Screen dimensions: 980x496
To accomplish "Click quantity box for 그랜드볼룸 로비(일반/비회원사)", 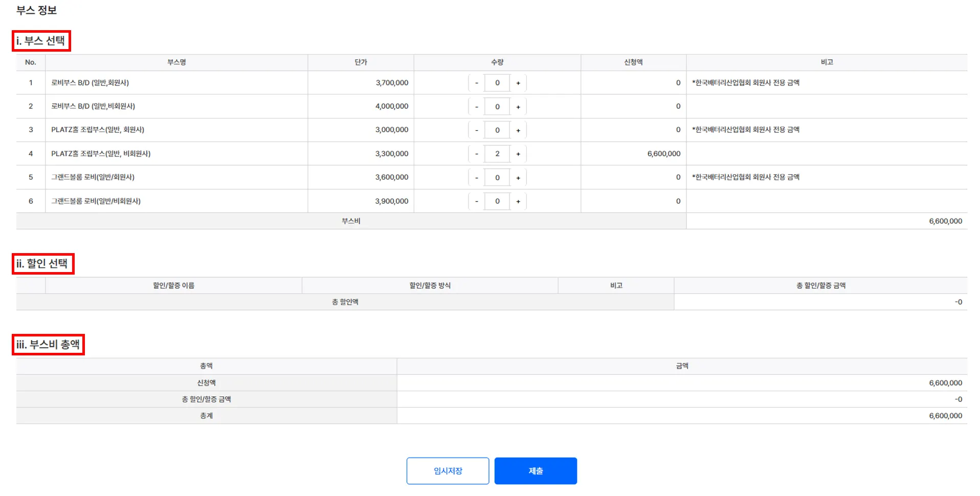I will pyautogui.click(x=497, y=201).
